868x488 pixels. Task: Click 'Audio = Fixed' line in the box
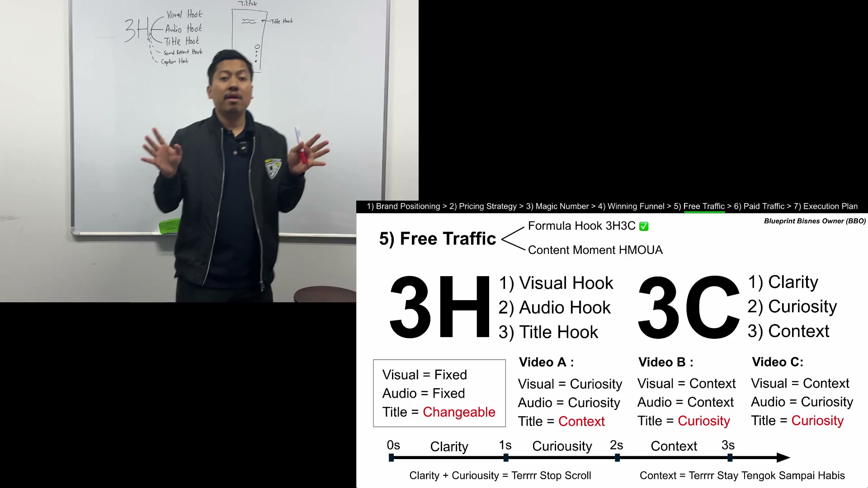coord(423,393)
